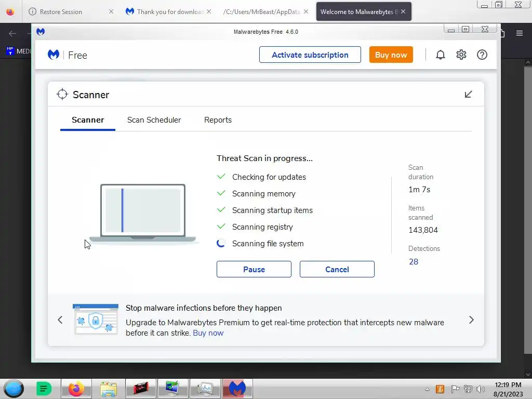Show previous promotion with left chevron
The width and height of the screenshot is (532, 399).
click(60, 320)
